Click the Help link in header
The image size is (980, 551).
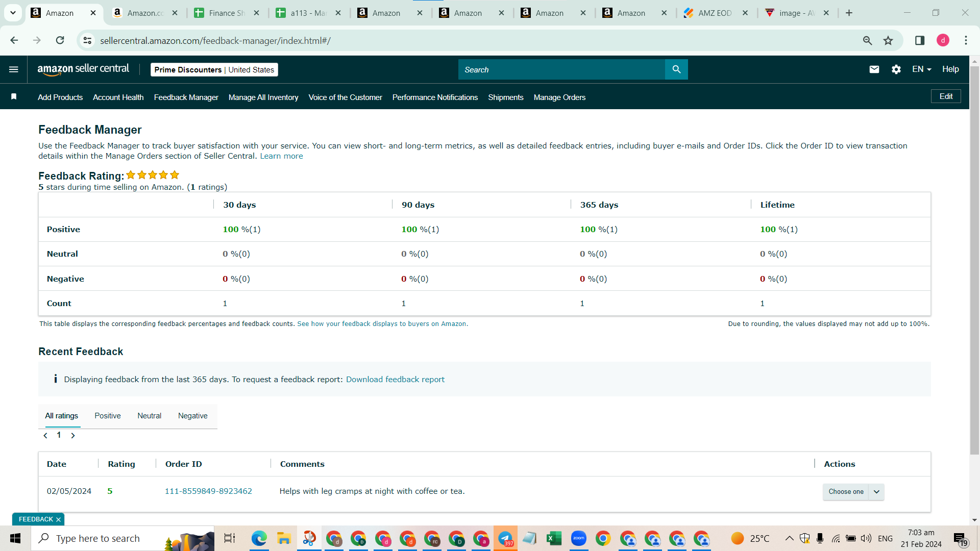950,69
